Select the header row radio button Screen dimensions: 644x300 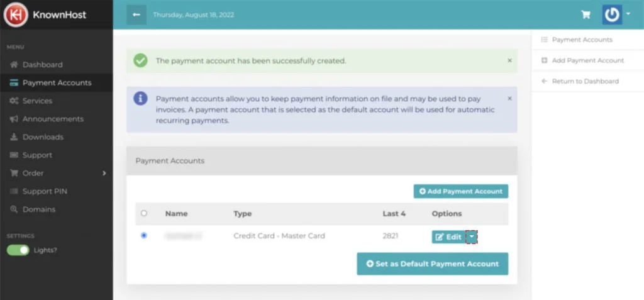[x=144, y=213]
